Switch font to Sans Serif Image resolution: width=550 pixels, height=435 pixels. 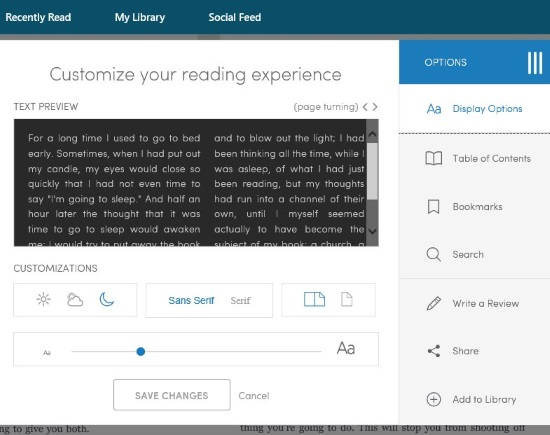(191, 300)
